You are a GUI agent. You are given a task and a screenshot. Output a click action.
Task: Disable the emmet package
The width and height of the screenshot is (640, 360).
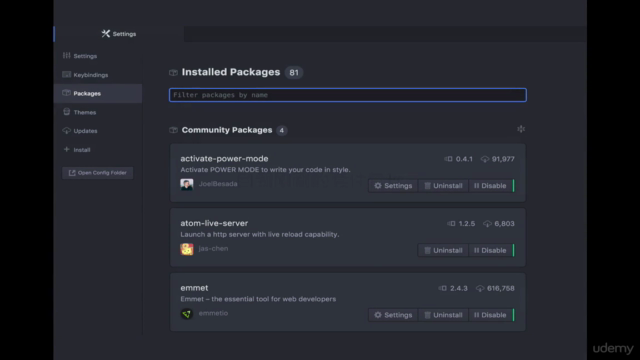[x=490, y=315]
